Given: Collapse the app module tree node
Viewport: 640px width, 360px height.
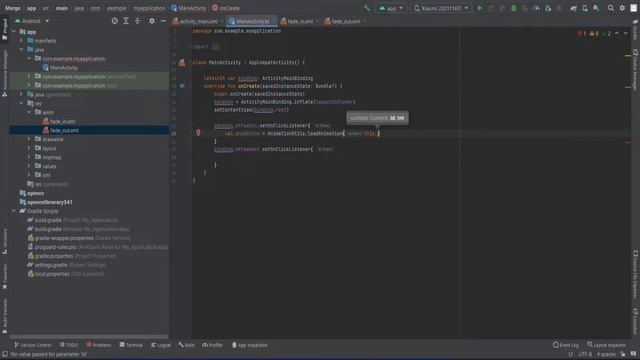Looking at the screenshot, I should (x=14, y=32).
